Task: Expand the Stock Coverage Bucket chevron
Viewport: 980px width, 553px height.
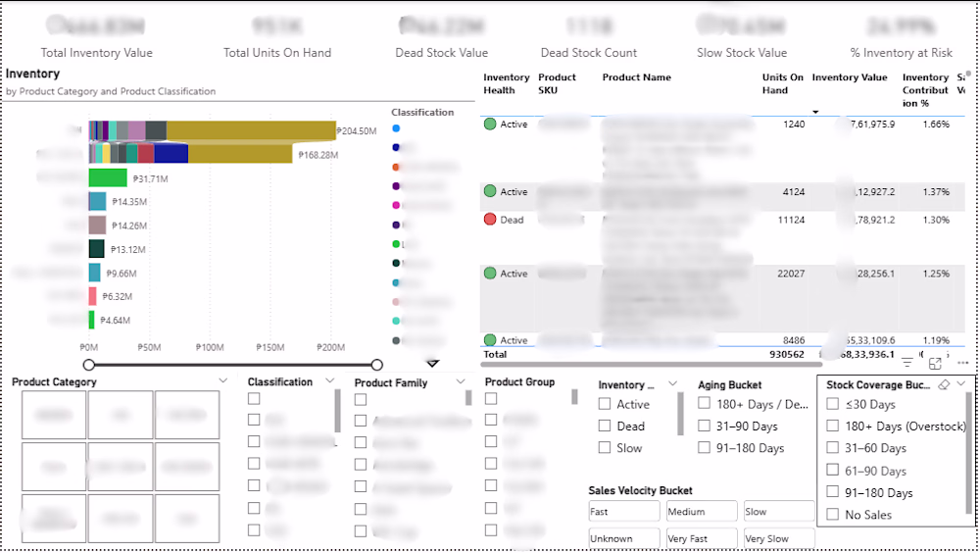Action: click(x=961, y=383)
